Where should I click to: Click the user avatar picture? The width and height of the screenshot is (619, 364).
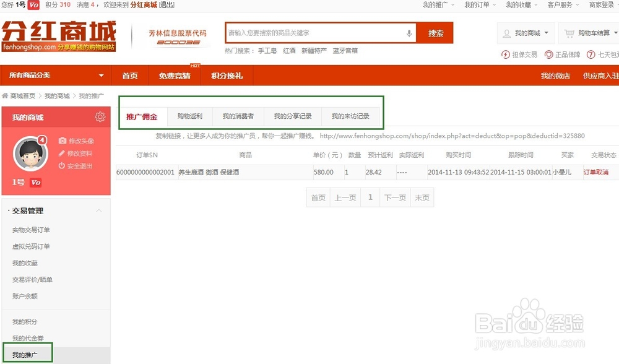(x=30, y=154)
